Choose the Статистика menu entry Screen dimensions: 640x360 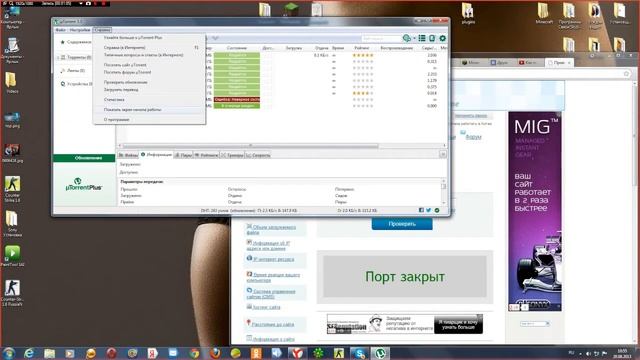[x=114, y=100]
